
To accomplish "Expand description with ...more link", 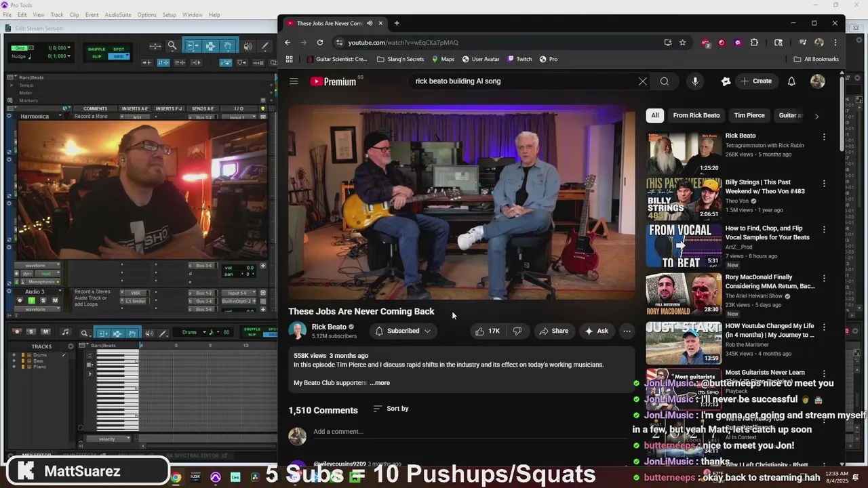I will tap(380, 383).
